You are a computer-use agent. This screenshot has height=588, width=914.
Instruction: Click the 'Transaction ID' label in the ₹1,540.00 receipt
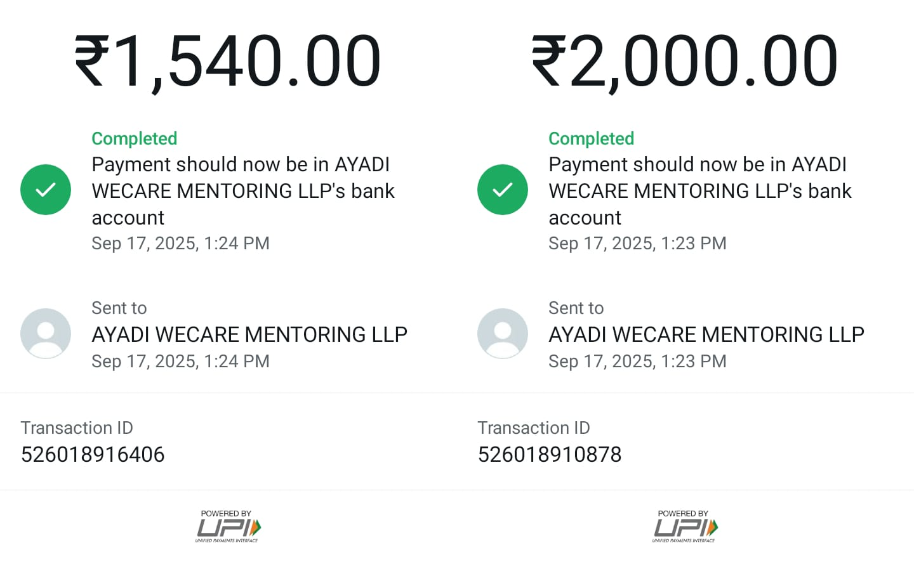pos(77,428)
